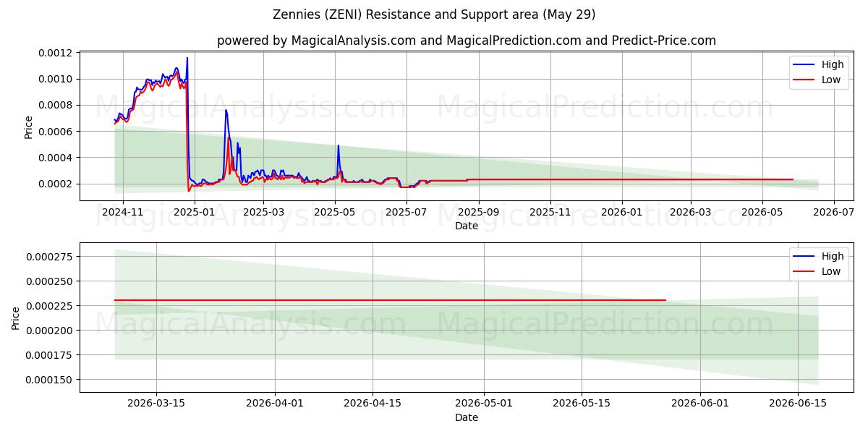Click the bottom x-axis tick 2026-06-01

pos(700,404)
